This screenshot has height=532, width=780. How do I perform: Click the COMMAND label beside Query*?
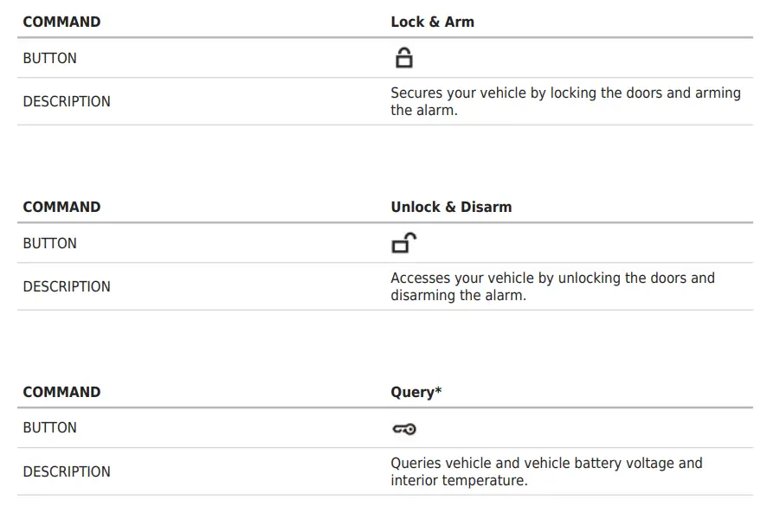tap(61, 392)
